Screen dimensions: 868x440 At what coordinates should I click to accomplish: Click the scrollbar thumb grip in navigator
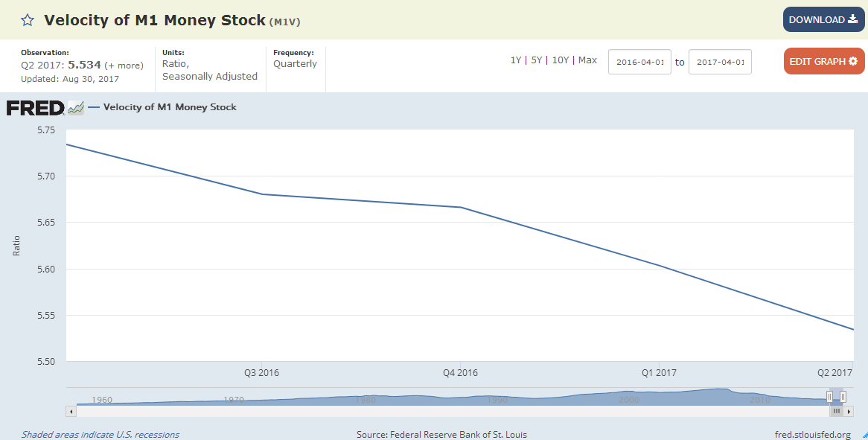pos(836,411)
